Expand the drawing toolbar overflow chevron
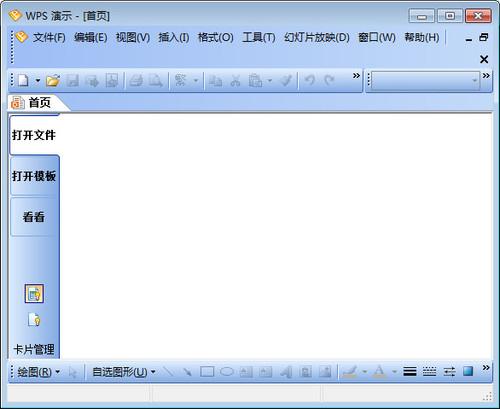The width and height of the screenshot is (500, 409). click(486, 368)
